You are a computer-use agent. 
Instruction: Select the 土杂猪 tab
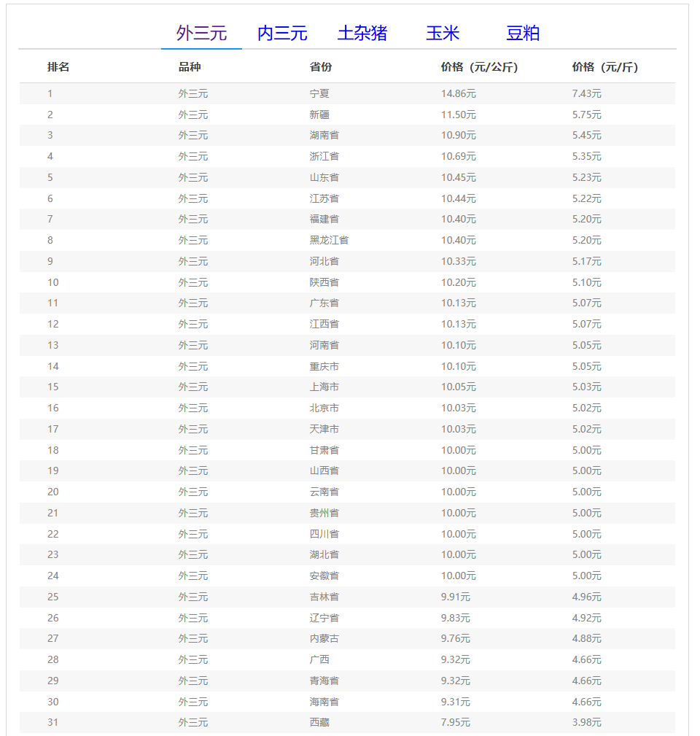click(362, 34)
